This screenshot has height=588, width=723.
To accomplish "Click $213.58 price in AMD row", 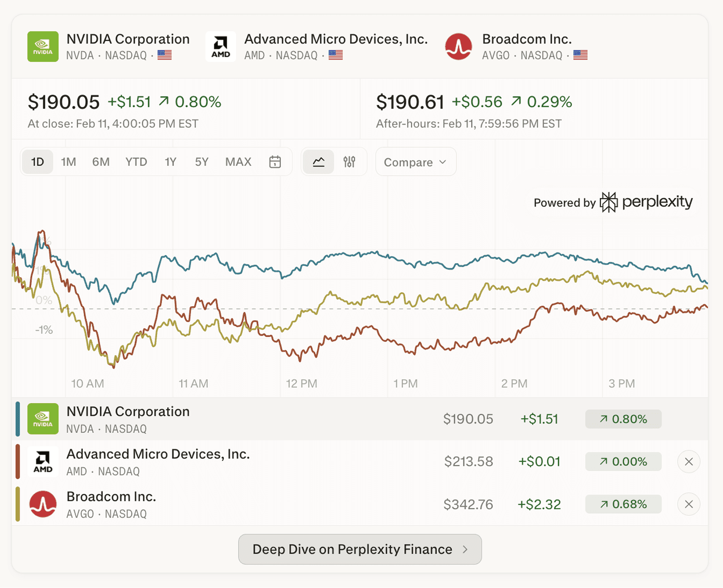I will [468, 462].
